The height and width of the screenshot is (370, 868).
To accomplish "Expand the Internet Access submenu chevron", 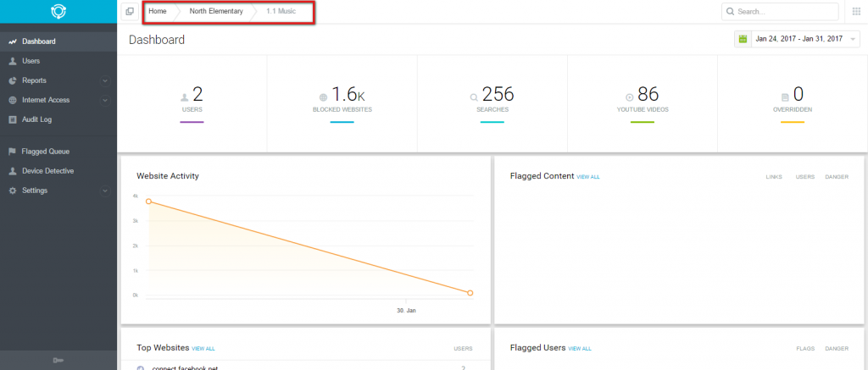I will click(105, 101).
